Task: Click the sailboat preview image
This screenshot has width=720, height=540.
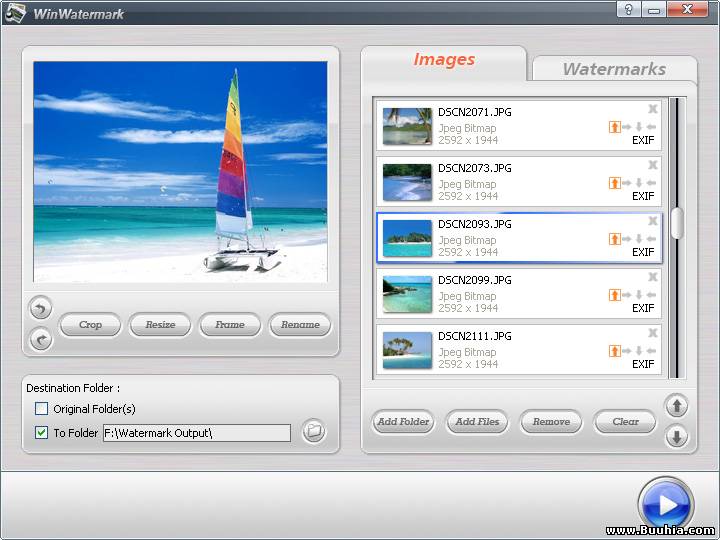Action: 180,172
